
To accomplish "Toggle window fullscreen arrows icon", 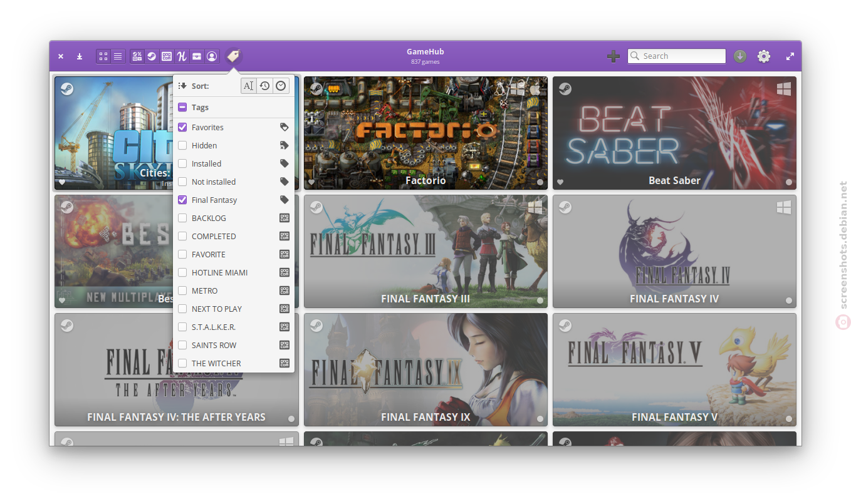I will (x=790, y=56).
